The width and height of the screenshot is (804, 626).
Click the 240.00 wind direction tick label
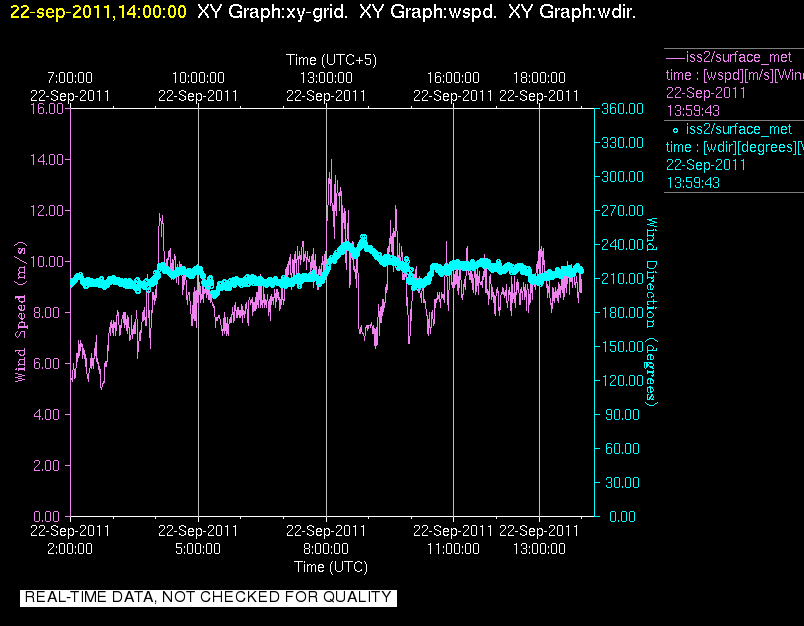(x=622, y=245)
